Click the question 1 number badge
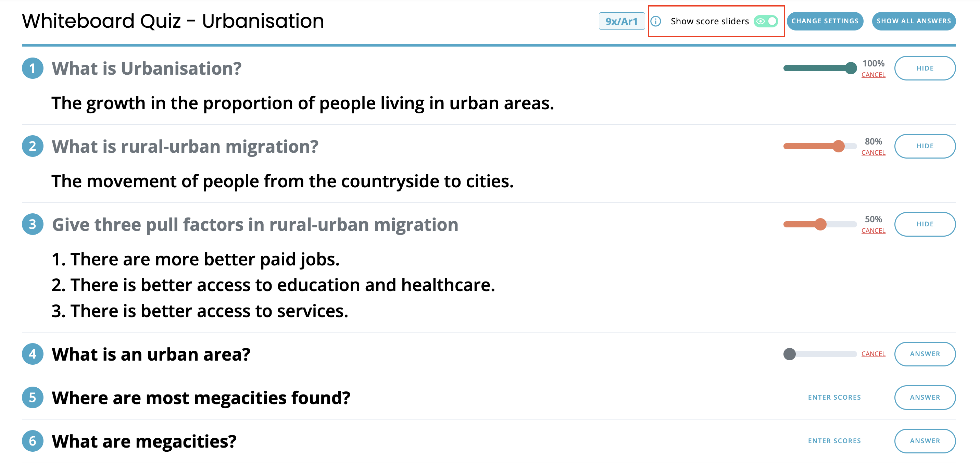 [33, 68]
